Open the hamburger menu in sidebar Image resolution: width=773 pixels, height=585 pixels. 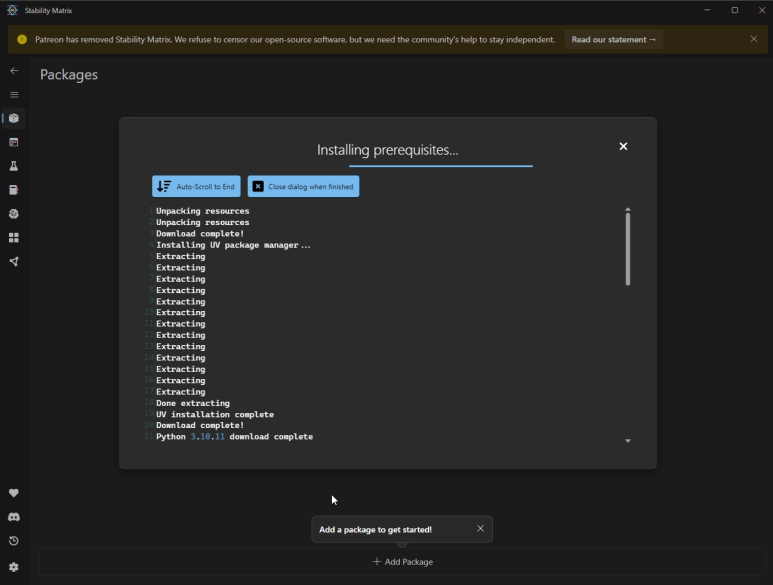point(14,95)
